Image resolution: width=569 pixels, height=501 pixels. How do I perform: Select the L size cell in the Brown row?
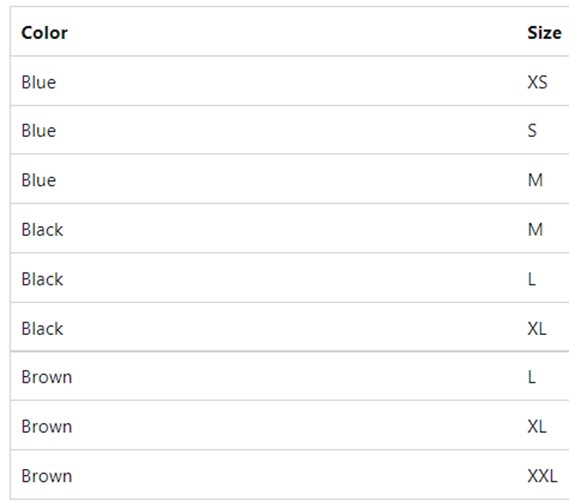(x=532, y=377)
